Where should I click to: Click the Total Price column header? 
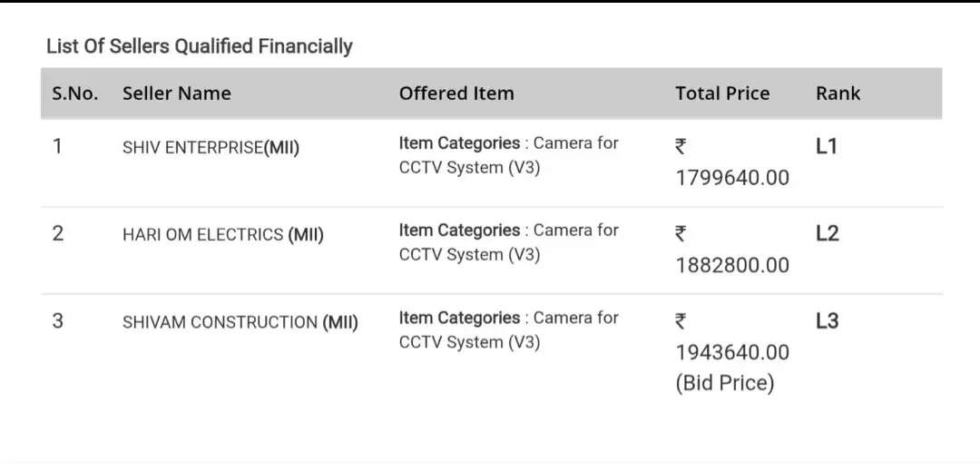tap(722, 93)
